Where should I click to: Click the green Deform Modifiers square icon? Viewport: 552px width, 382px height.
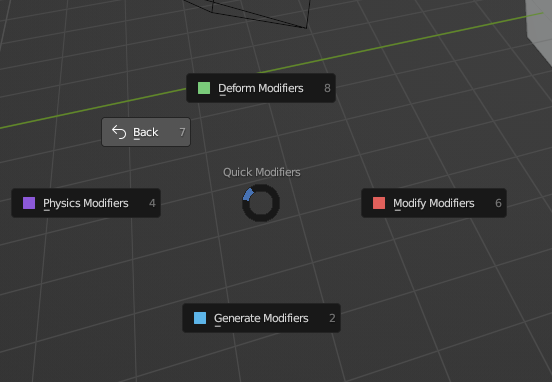(204, 88)
